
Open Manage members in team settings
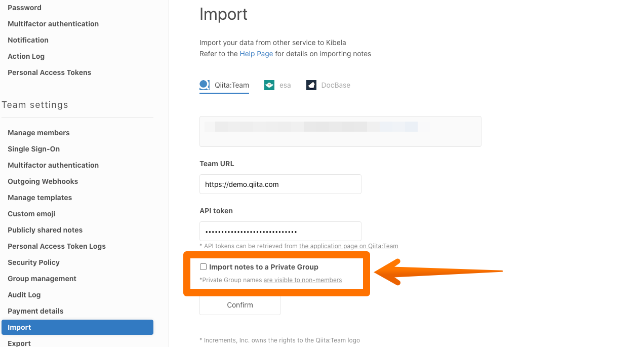click(38, 133)
